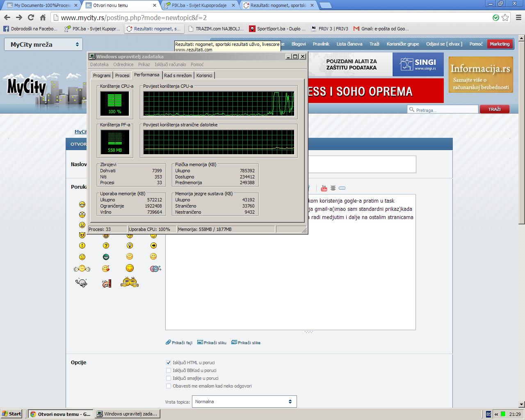Check 'Isključi smajlije u poruci'
Screen dimensions: 525x420
point(168,378)
